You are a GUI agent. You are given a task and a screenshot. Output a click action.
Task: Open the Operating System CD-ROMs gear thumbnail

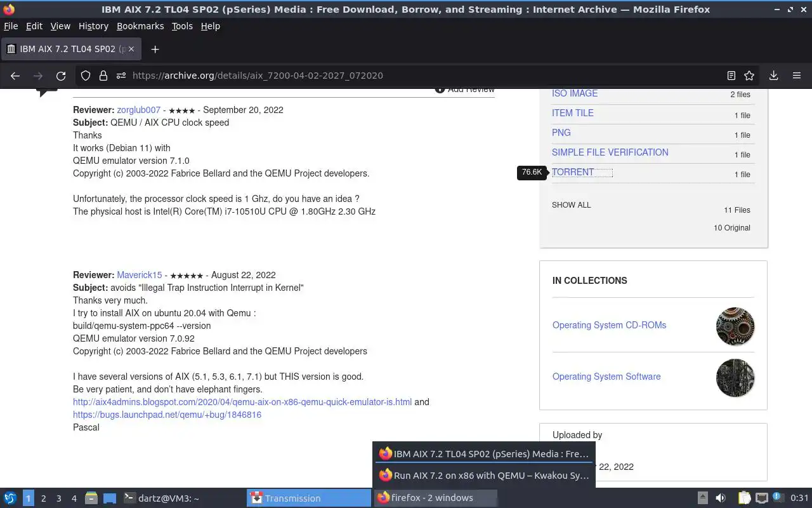(735, 326)
